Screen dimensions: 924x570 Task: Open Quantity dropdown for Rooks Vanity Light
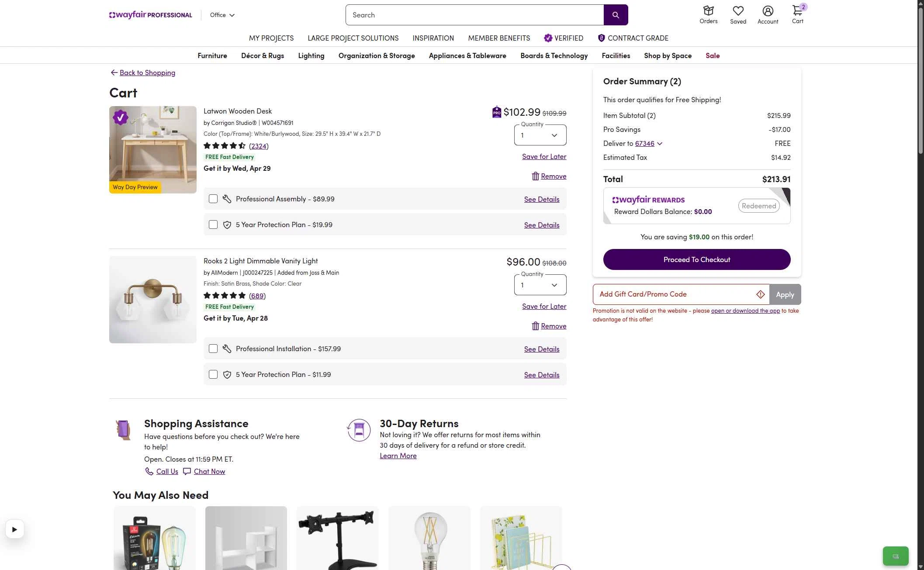point(540,285)
